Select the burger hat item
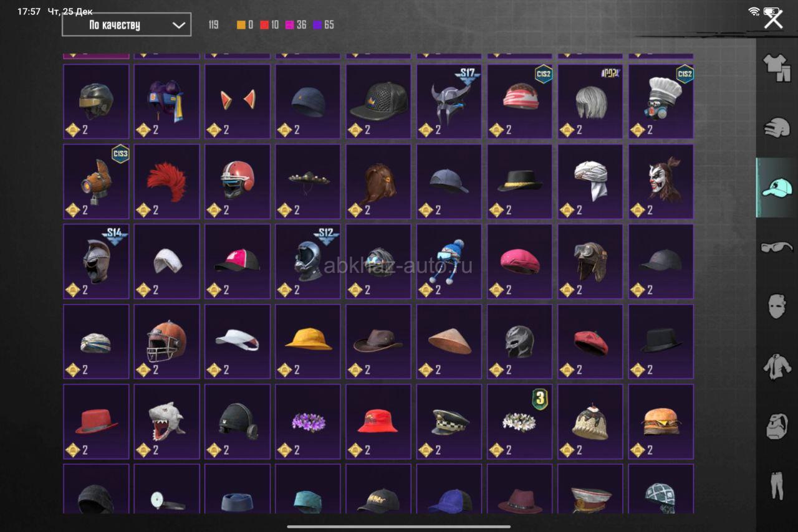This screenshot has width=798, height=532. 661,422
